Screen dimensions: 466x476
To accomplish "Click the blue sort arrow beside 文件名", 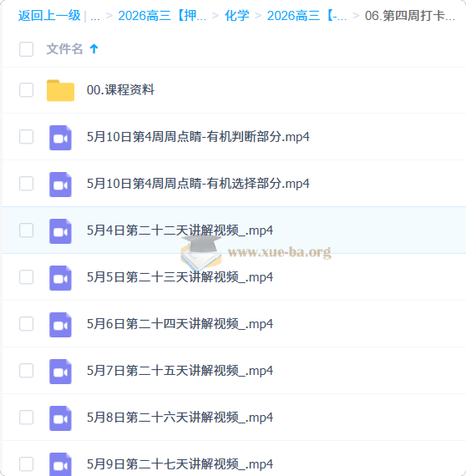I will [94, 48].
